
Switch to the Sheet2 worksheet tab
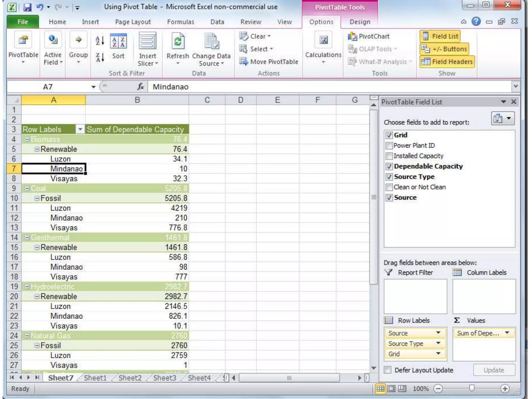coord(130,378)
